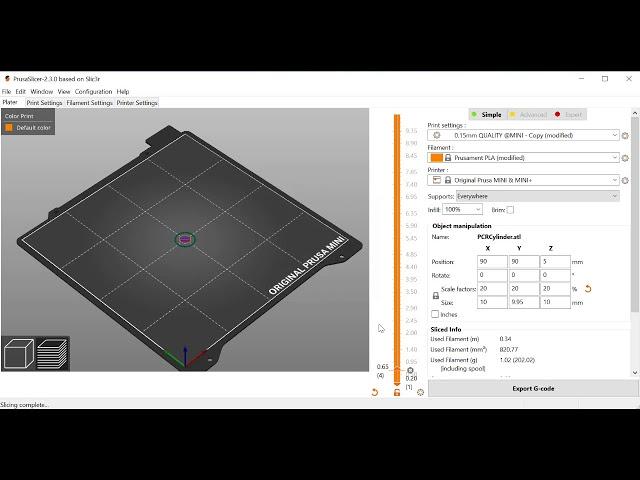Image resolution: width=640 pixels, height=480 pixels.
Task: Switch to the 3D editor view cube icon
Action: coord(18,353)
